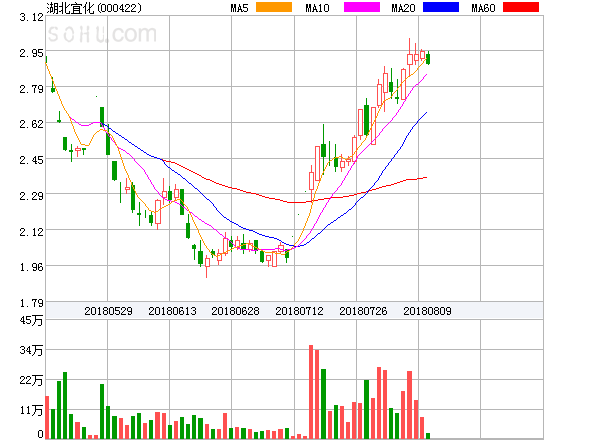The height and width of the screenshot is (440, 600).
Task: Click the 20180809 date label
Action: pyautogui.click(x=427, y=311)
